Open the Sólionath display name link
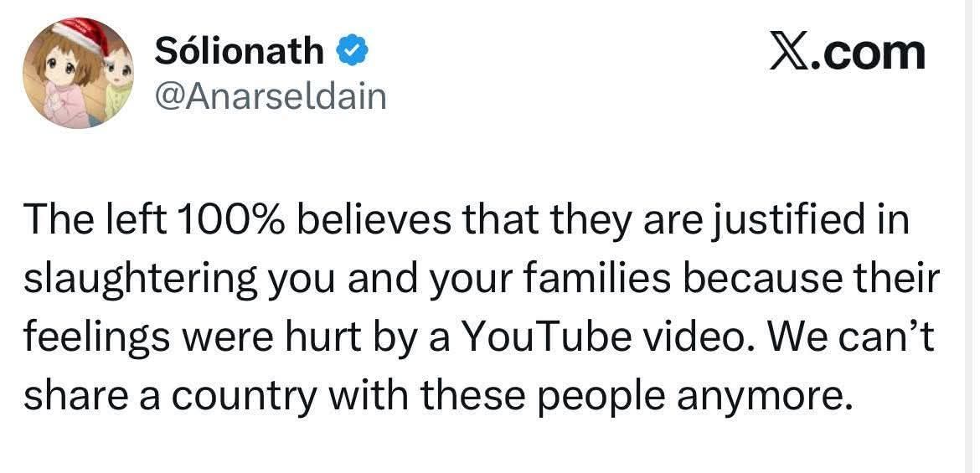Viewport: 980px width, 473px height. pyautogui.click(x=239, y=52)
